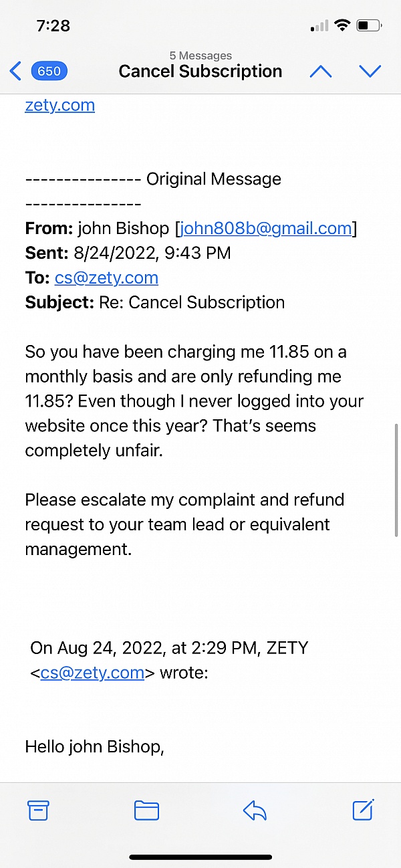The image size is (401, 868).
Task: Tap the "Hello john Bishop," quoted text
Action: (94, 746)
